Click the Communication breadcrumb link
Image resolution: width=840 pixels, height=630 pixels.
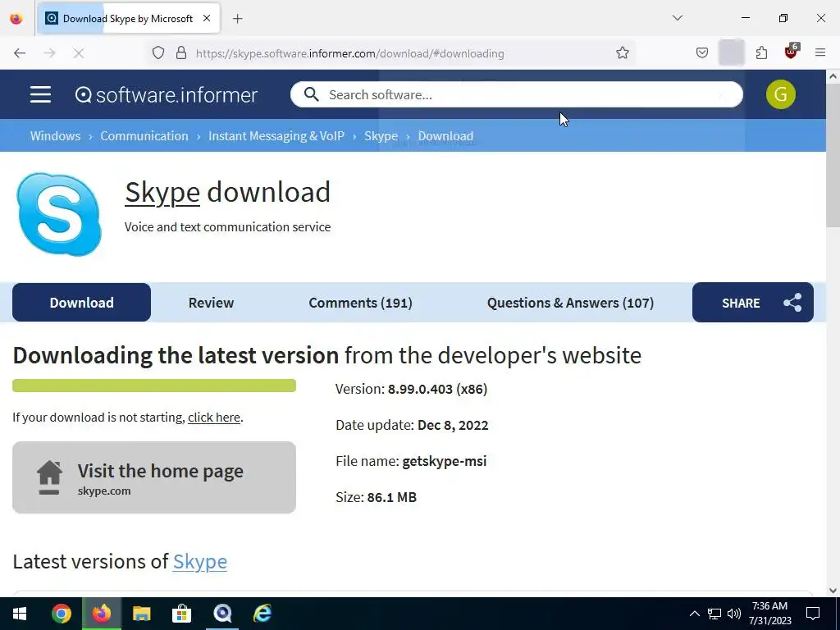pyautogui.click(x=144, y=136)
